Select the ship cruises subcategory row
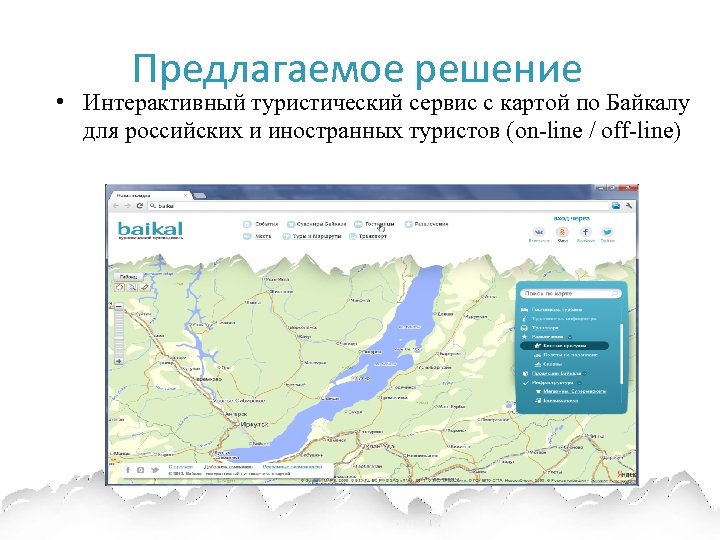 (x=548, y=364)
